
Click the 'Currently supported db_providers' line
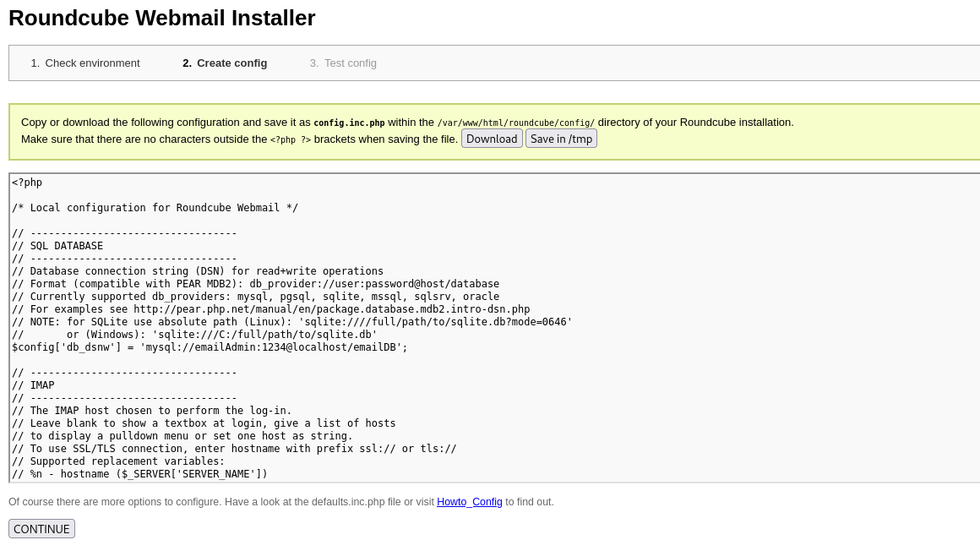(x=256, y=297)
